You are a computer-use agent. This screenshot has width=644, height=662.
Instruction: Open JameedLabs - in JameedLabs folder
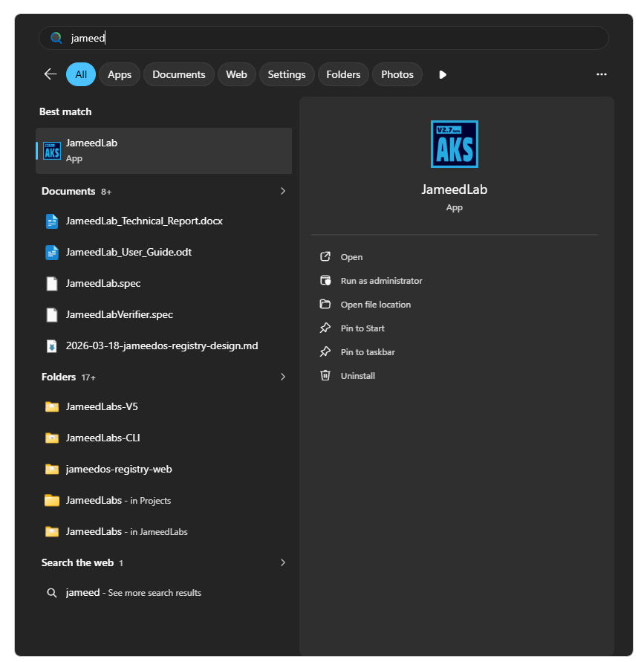click(163, 531)
